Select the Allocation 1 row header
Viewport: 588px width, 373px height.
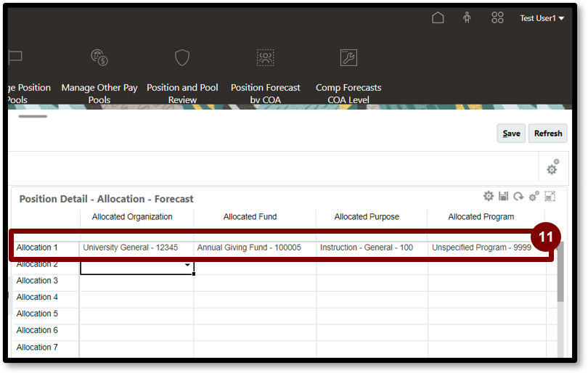coord(37,247)
